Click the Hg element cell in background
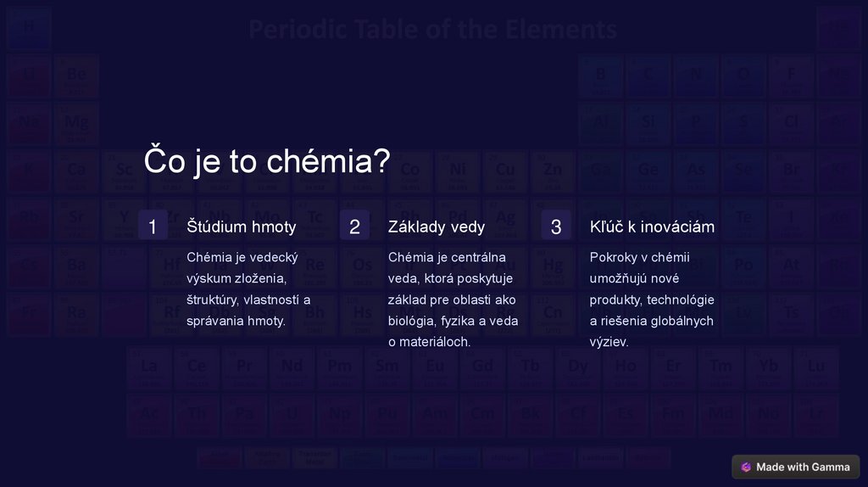Screen dimensions: 868x487 point(553,266)
